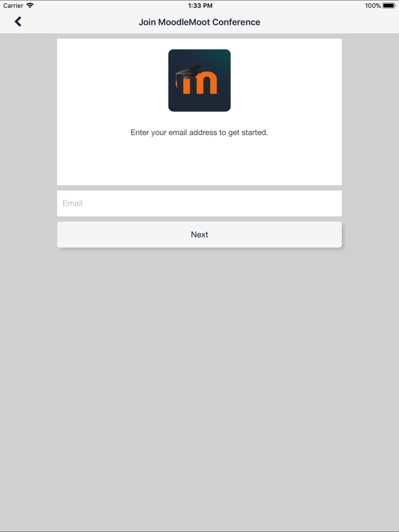Return to the previous screen via back arrow
The width and height of the screenshot is (399, 532).
pos(18,22)
